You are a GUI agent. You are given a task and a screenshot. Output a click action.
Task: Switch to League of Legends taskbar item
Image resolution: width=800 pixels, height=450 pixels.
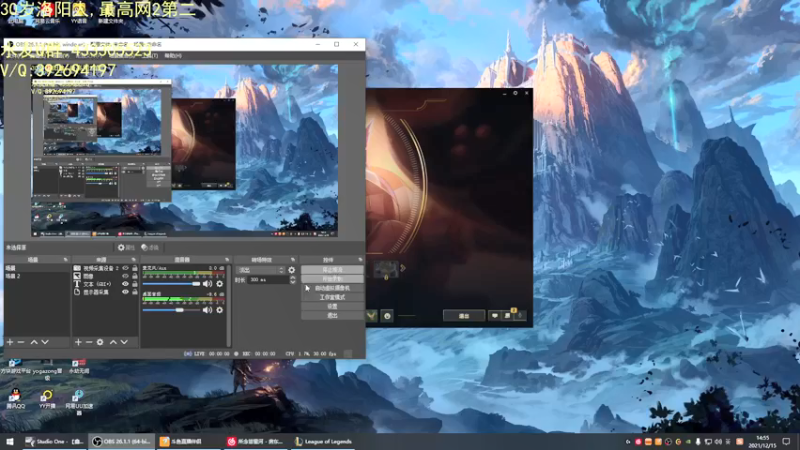pyautogui.click(x=323, y=442)
